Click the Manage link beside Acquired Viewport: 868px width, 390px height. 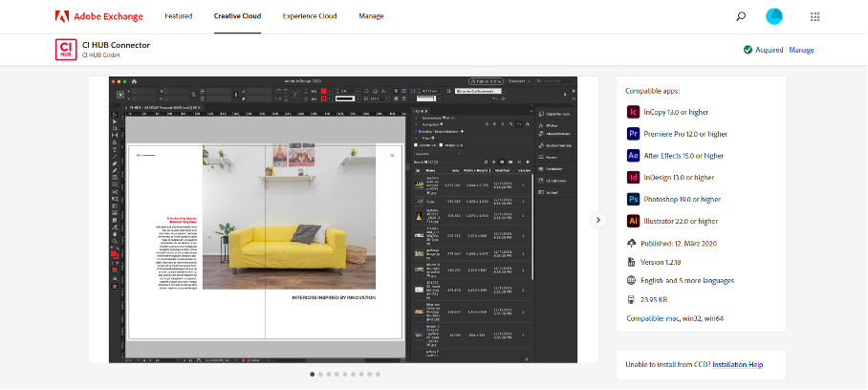tap(801, 50)
